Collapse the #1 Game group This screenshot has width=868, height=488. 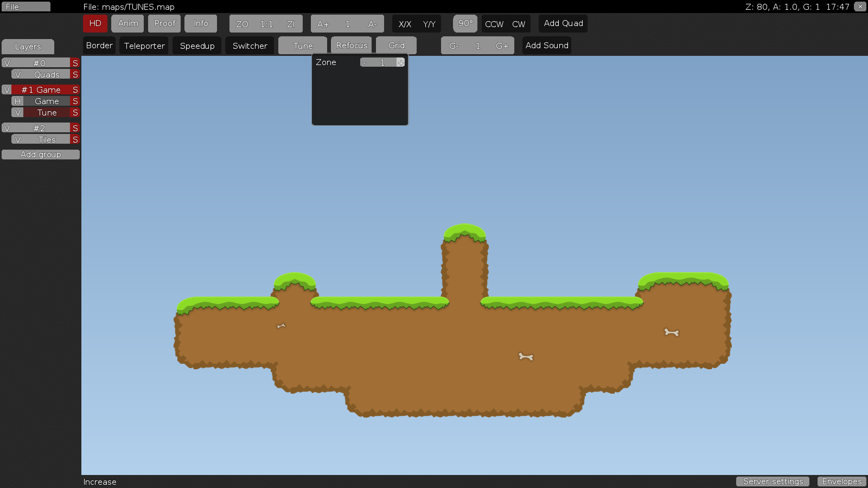(x=7, y=89)
